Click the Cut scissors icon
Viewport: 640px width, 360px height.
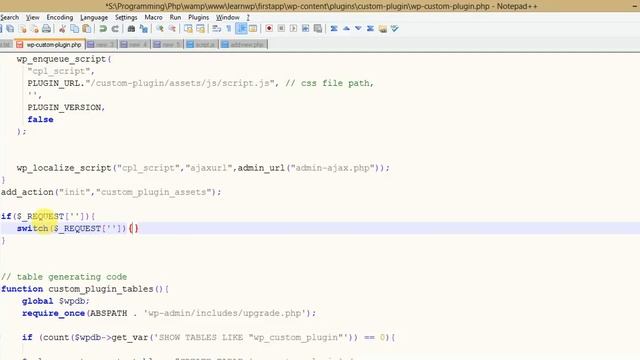(62, 29)
